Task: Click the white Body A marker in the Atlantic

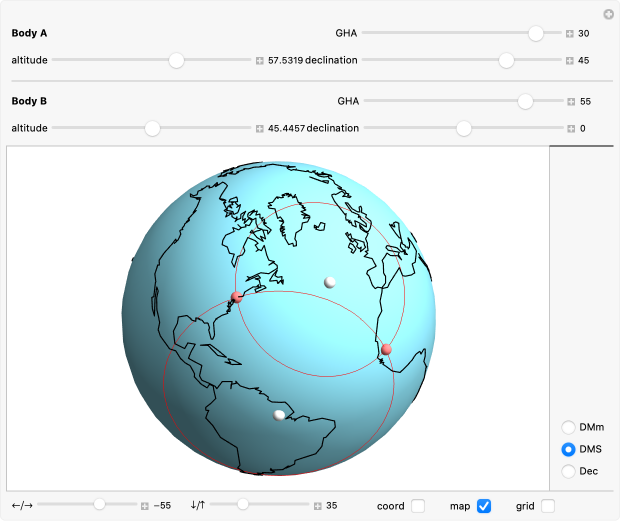Action: coord(330,282)
